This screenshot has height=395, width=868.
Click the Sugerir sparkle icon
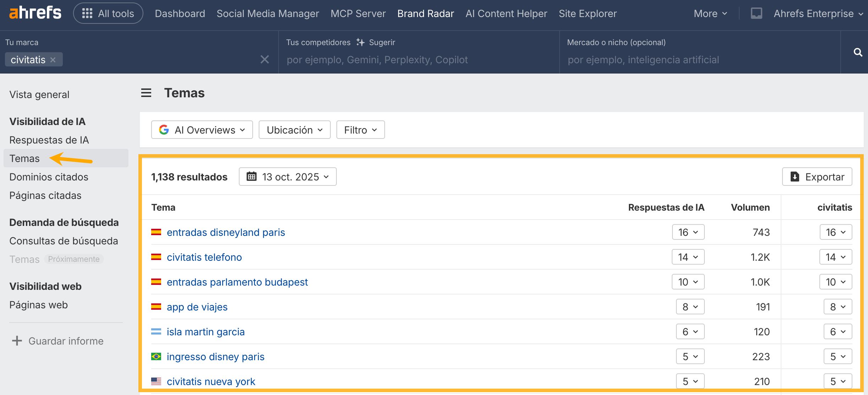[361, 42]
